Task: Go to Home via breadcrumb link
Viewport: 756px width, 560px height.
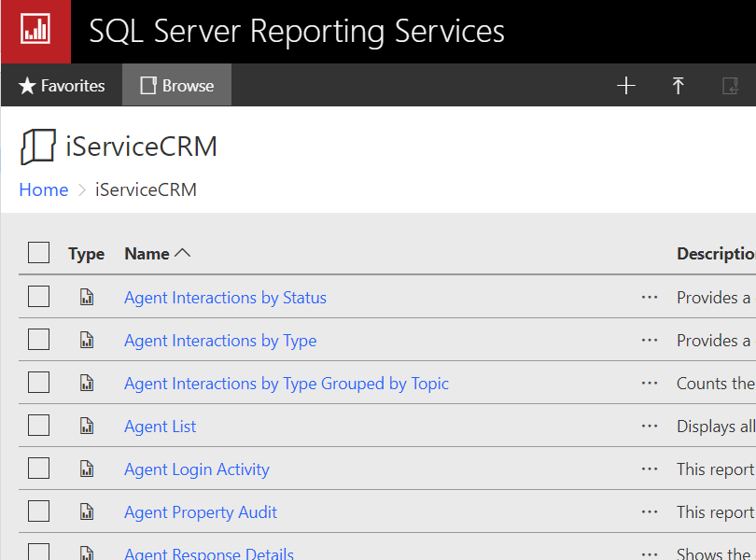Action: pyautogui.click(x=44, y=190)
